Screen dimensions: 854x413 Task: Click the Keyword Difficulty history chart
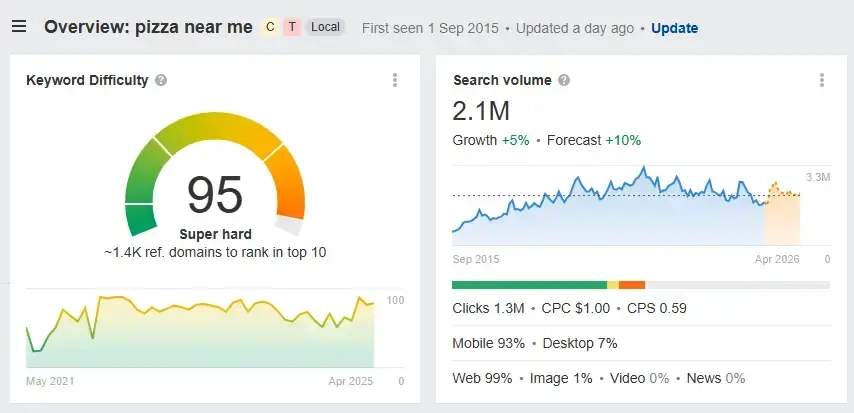point(200,330)
